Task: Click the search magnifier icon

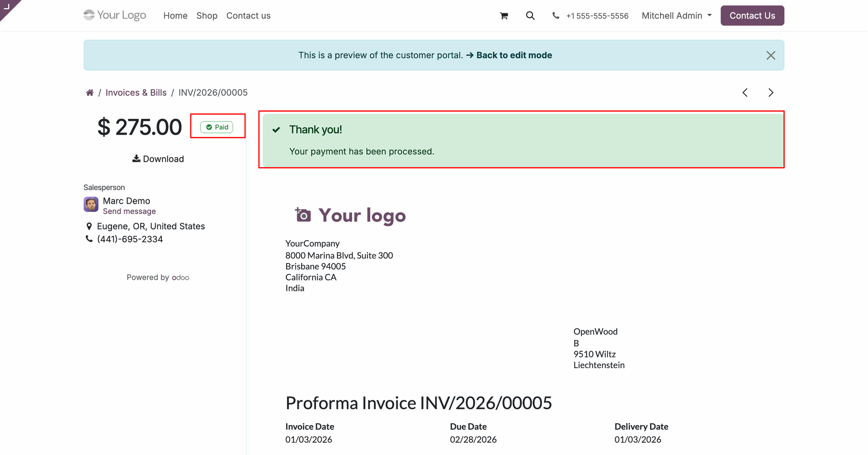Action: 530,16
